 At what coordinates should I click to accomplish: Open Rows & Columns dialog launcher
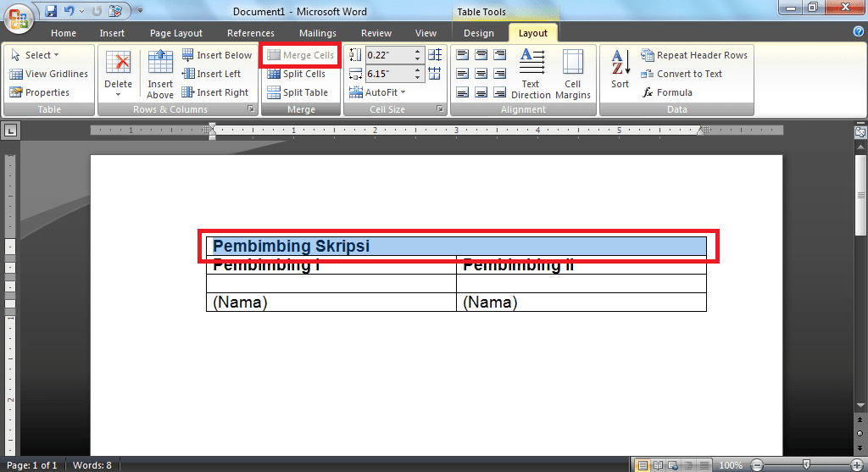click(251, 109)
